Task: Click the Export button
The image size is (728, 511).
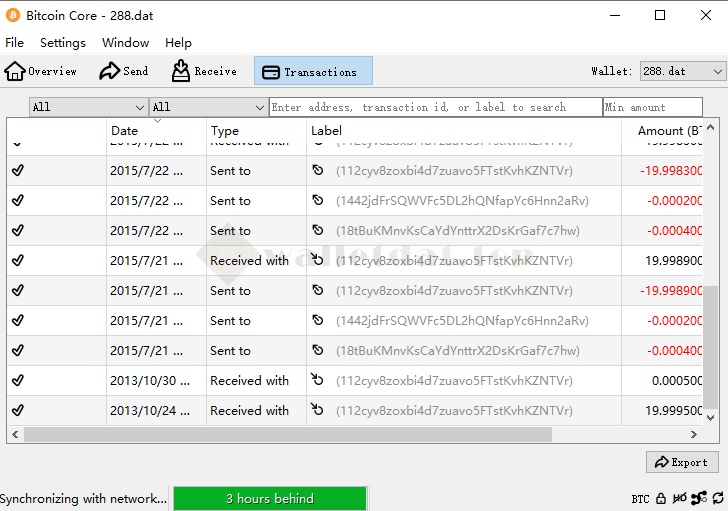Action: pos(682,462)
